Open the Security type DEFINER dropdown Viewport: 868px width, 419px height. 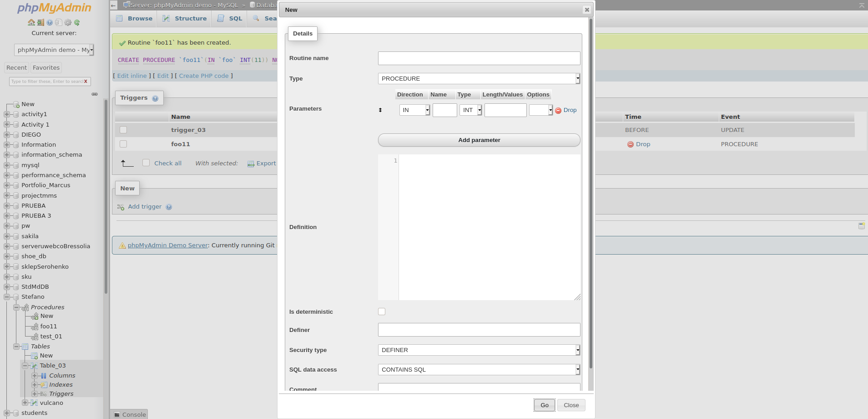point(479,350)
